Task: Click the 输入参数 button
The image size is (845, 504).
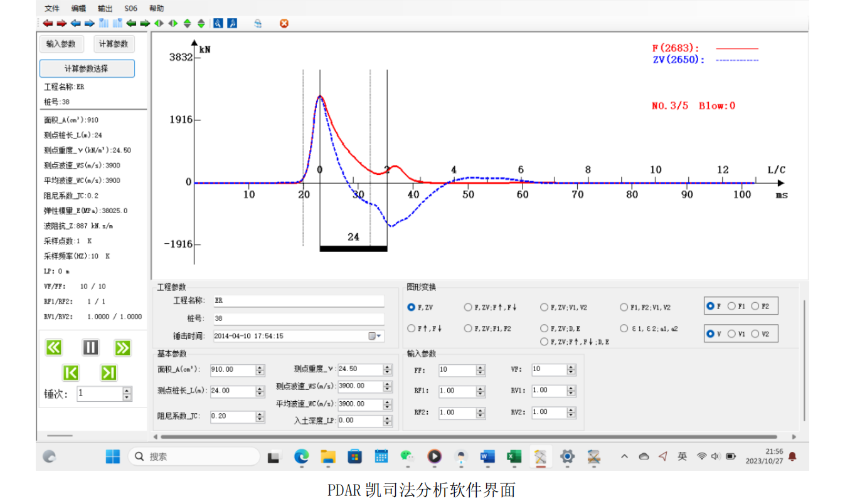Action: point(61,44)
